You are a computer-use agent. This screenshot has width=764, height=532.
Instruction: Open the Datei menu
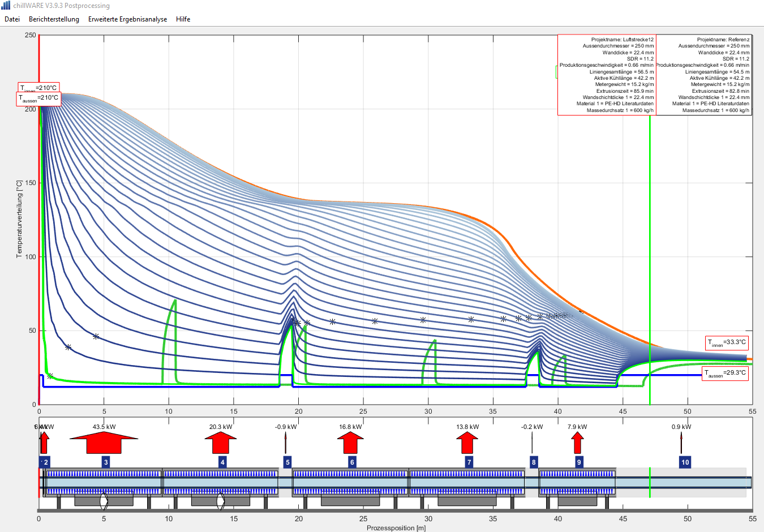pos(12,19)
